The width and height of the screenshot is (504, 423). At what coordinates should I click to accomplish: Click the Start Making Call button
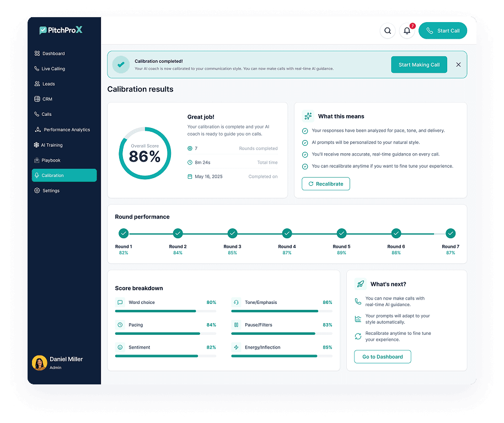[419, 65]
